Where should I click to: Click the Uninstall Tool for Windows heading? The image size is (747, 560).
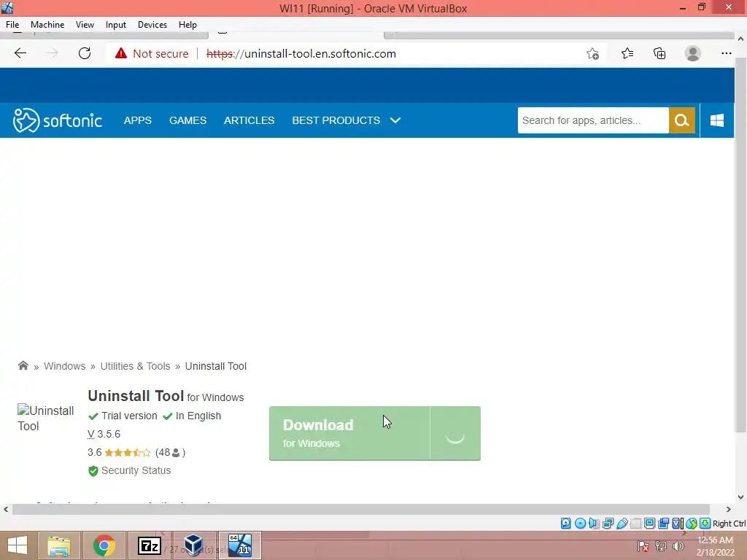click(166, 396)
